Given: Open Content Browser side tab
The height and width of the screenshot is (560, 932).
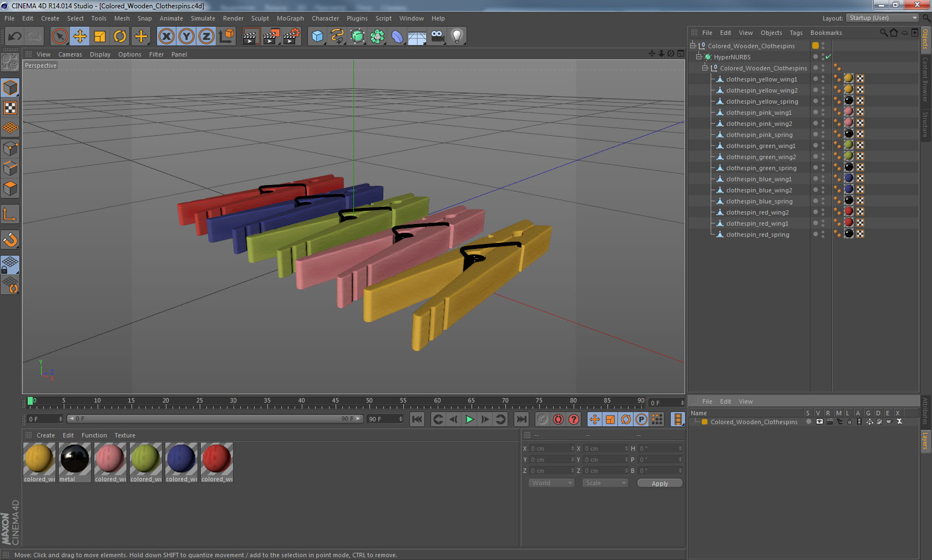Looking at the screenshot, I should [x=925, y=79].
